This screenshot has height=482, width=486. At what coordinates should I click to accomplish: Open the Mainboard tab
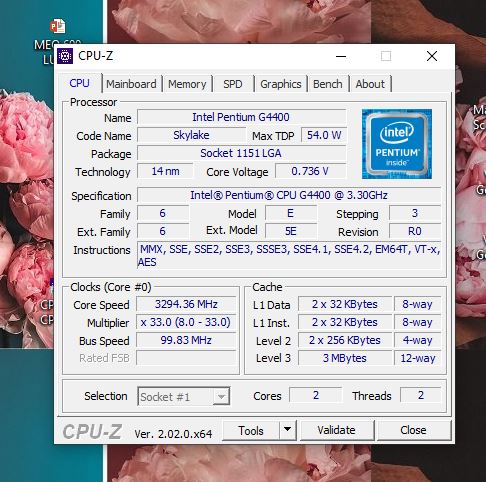click(131, 84)
